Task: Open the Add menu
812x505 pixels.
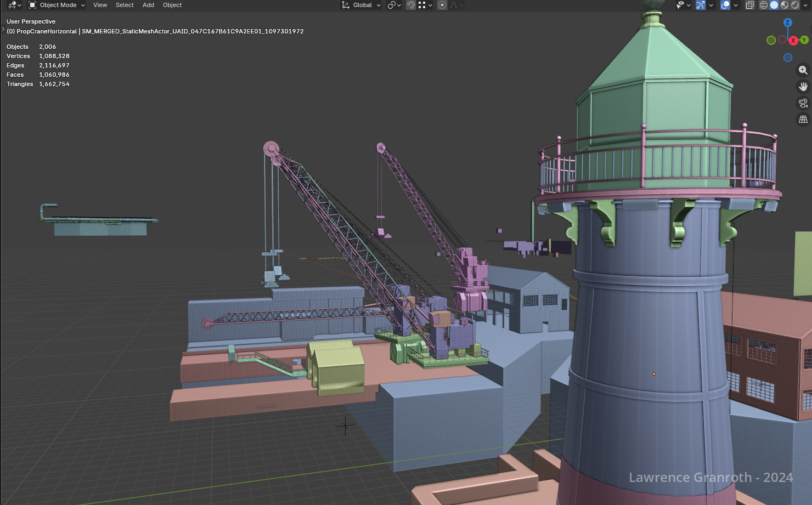Action: coord(148,5)
